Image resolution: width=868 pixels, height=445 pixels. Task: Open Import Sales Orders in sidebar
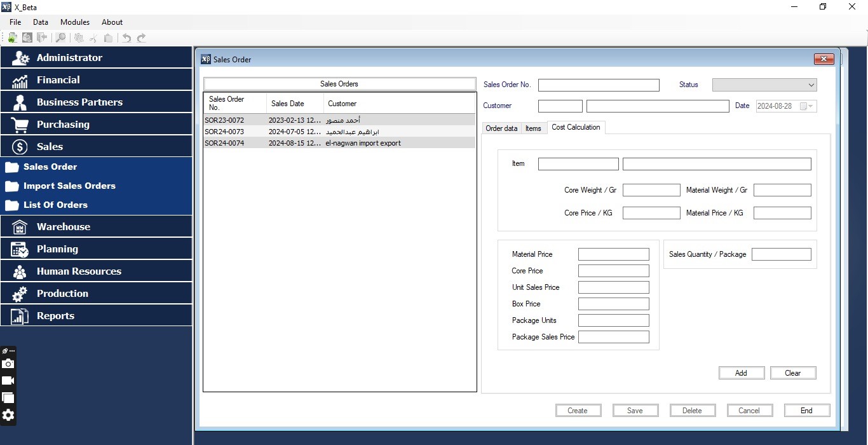(x=69, y=186)
